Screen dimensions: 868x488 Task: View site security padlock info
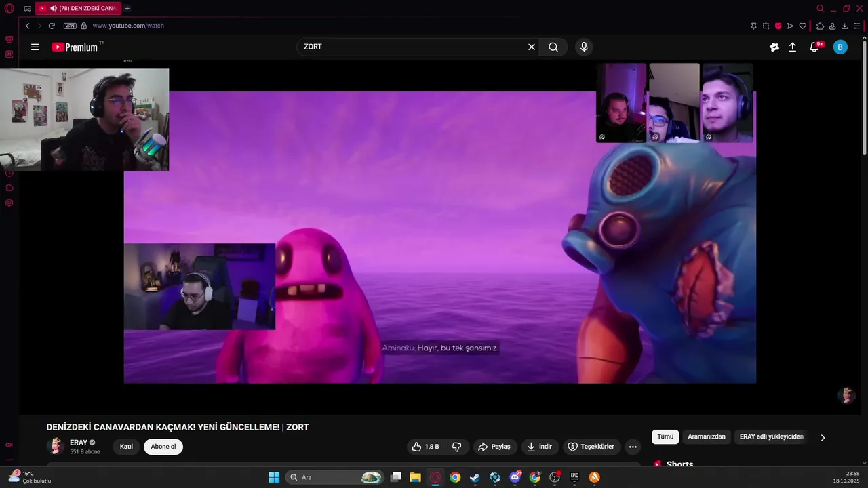click(84, 26)
